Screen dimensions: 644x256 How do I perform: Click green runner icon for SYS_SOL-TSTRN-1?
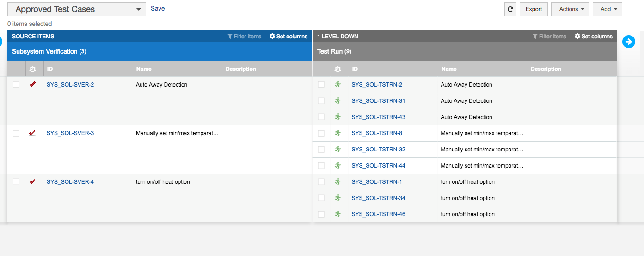pyautogui.click(x=337, y=181)
